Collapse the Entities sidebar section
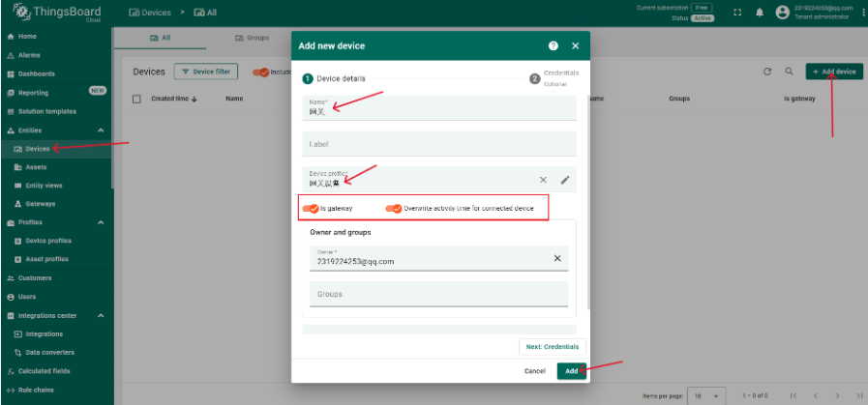868x405 pixels. (x=101, y=130)
